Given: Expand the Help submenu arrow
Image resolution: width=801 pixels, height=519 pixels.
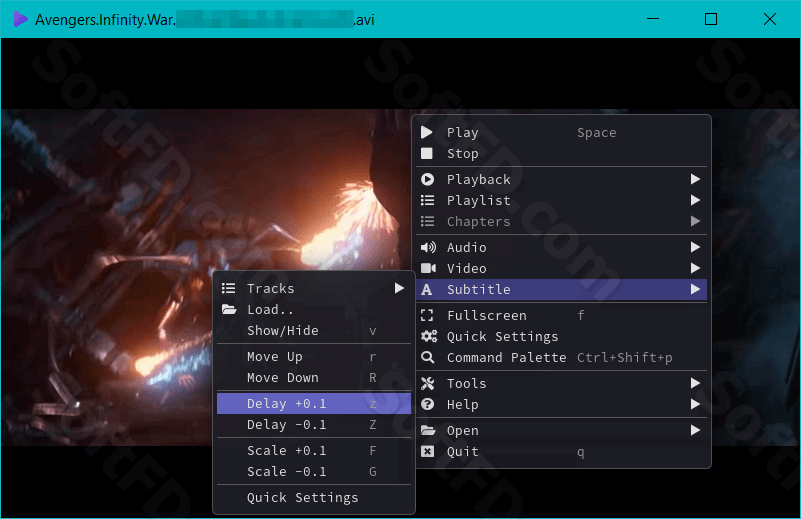Looking at the screenshot, I should [x=695, y=404].
